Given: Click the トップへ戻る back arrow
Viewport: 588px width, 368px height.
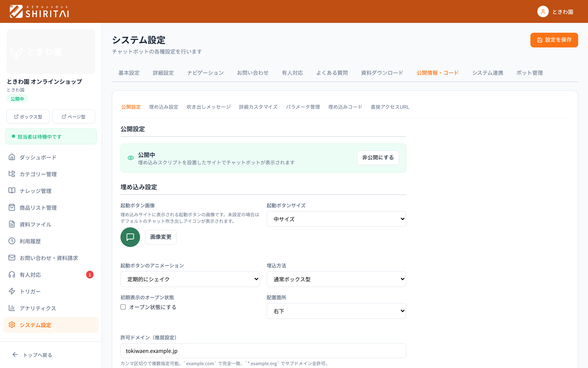Looking at the screenshot, I should 15,355.
